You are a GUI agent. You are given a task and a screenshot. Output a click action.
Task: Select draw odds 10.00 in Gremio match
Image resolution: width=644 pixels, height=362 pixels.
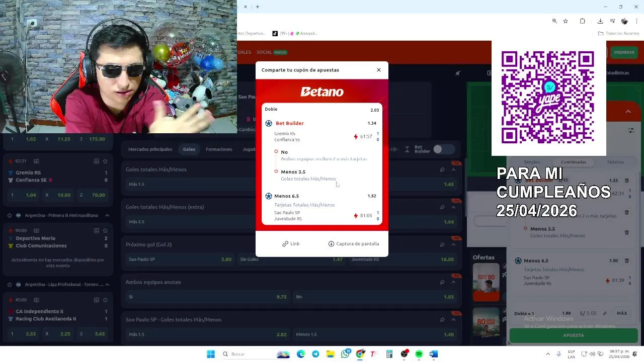click(58, 195)
